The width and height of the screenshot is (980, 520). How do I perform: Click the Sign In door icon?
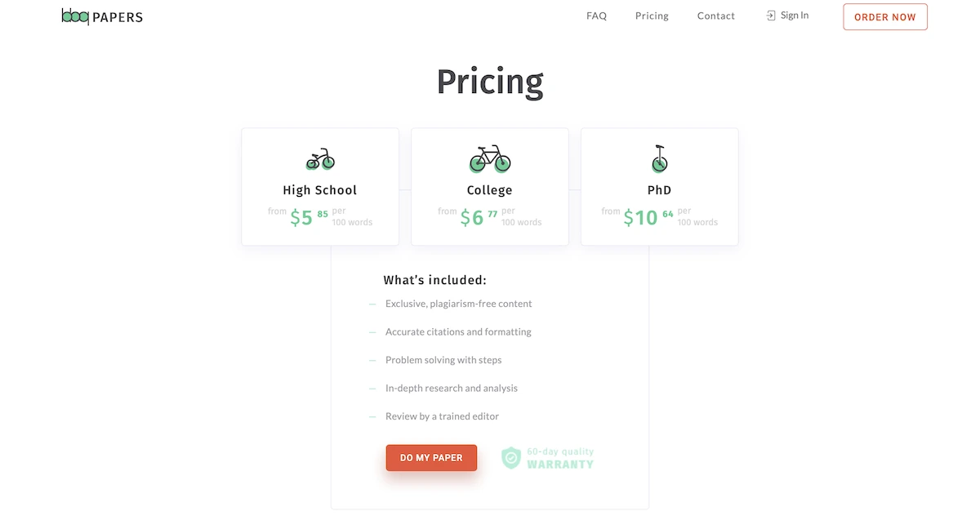point(768,15)
